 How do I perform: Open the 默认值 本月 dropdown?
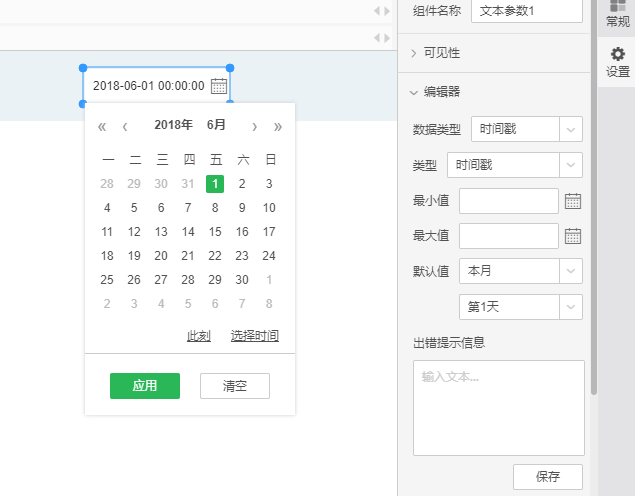(x=519, y=271)
